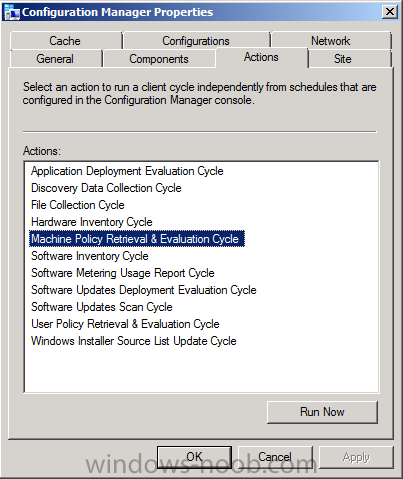
Task: Choose Discovery Data Collection Cycle
Action: tap(106, 188)
